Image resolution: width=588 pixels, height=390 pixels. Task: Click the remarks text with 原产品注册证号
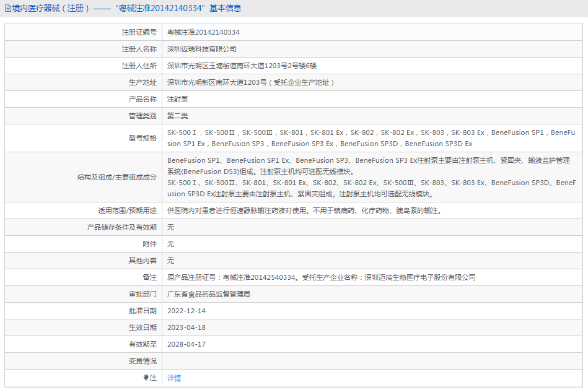[x=321, y=277]
